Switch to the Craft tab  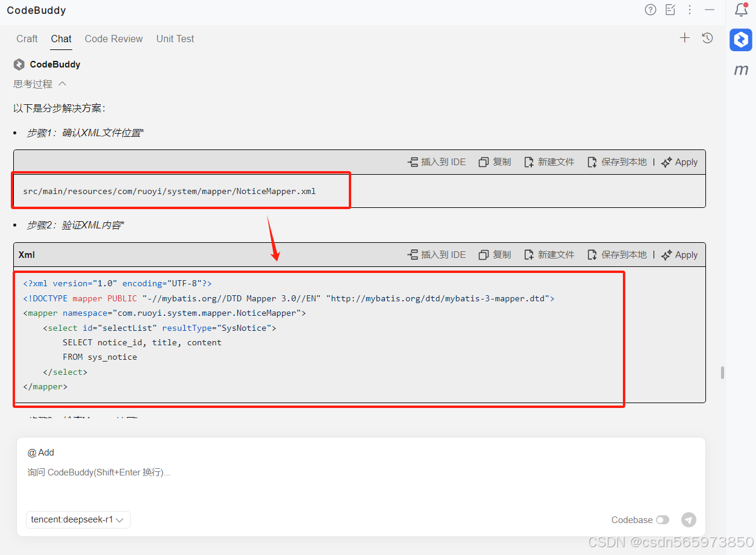coord(27,39)
